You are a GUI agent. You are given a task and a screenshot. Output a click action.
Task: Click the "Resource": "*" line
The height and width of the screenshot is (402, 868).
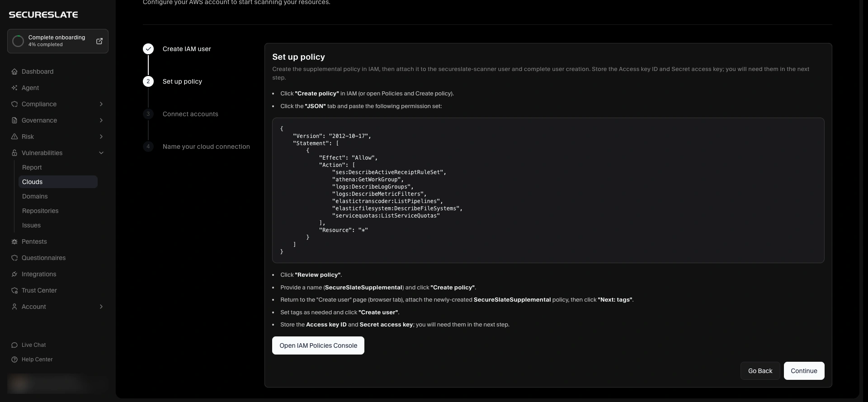[344, 230]
